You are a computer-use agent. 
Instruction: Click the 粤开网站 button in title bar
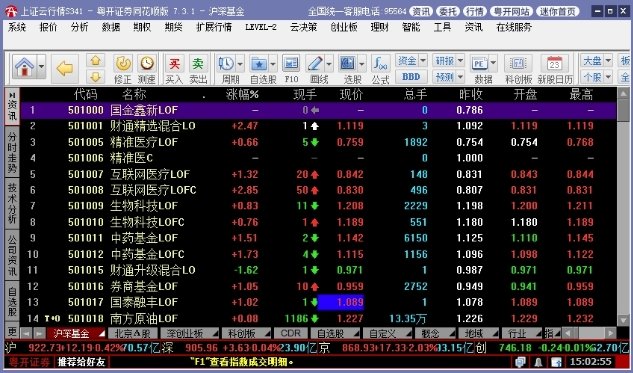[511, 11]
